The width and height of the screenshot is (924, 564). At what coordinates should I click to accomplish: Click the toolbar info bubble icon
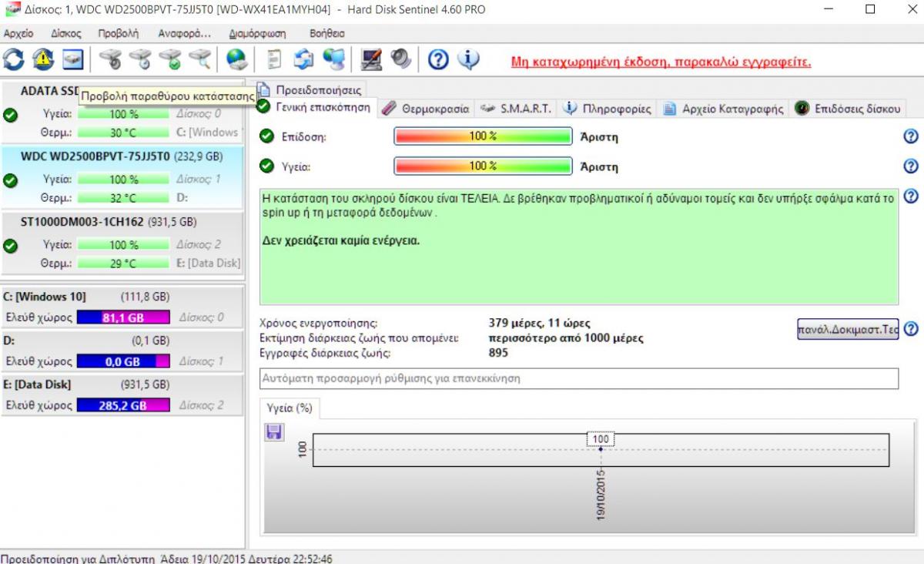pos(468,59)
